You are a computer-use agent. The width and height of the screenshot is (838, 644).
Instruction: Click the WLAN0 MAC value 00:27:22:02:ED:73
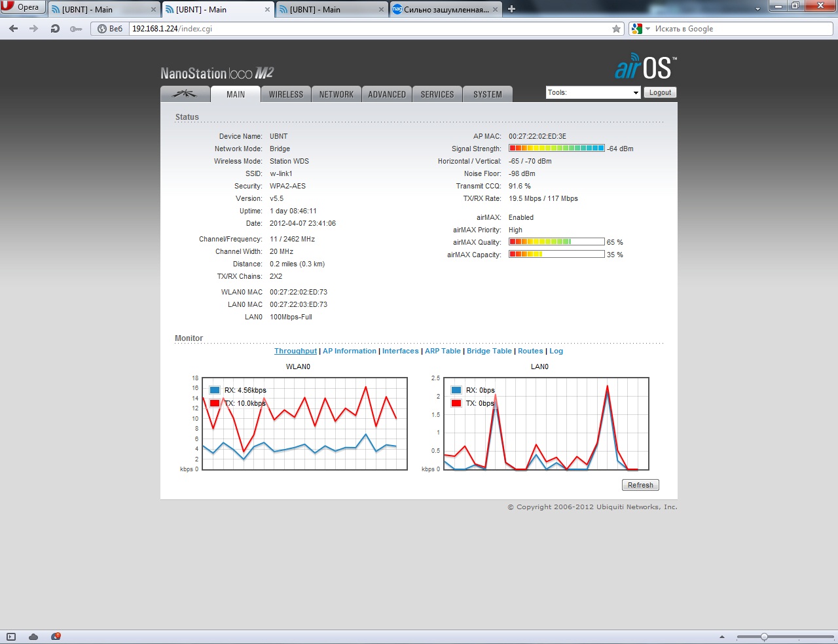299,292
